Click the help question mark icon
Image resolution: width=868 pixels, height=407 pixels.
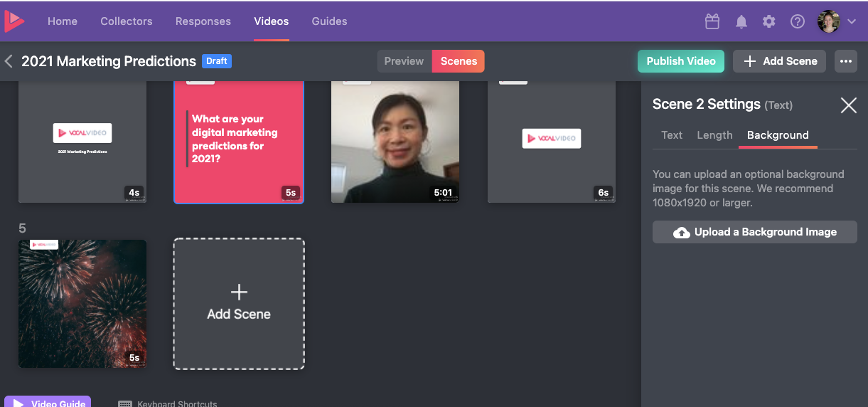798,21
